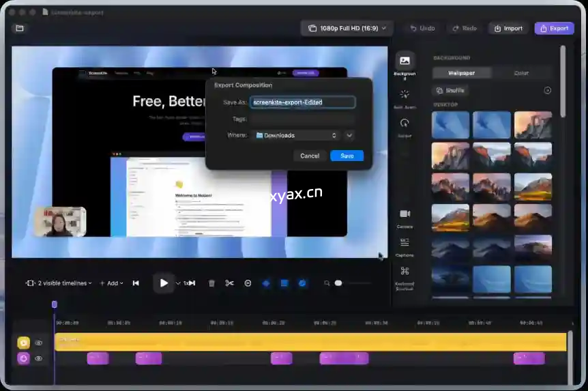
Task: Click Save in the Export Composition dialog
Action: point(347,156)
